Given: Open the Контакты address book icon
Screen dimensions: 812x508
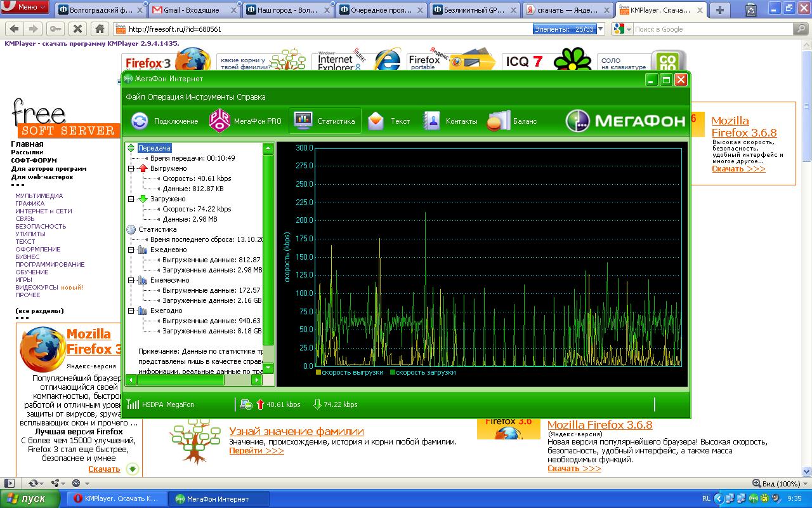Looking at the screenshot, I should click(431, 121).
